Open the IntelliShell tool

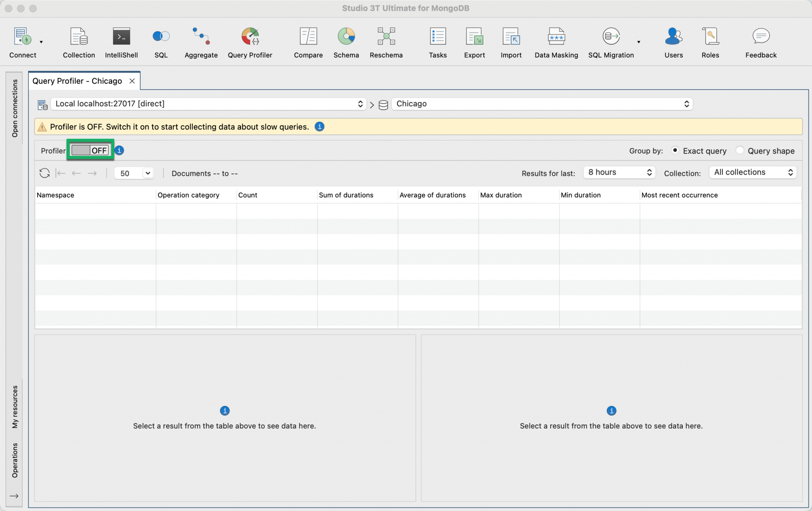(x=121, y=42)
